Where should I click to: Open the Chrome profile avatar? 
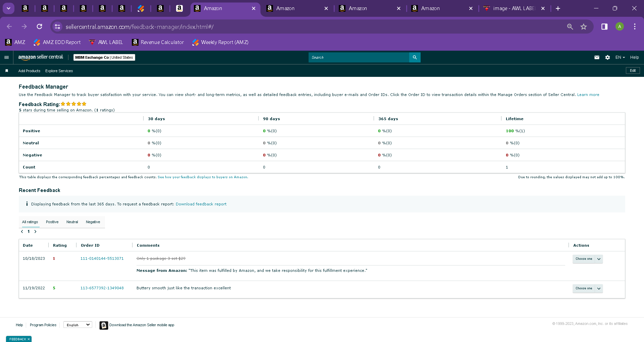(x=620, y=27)
